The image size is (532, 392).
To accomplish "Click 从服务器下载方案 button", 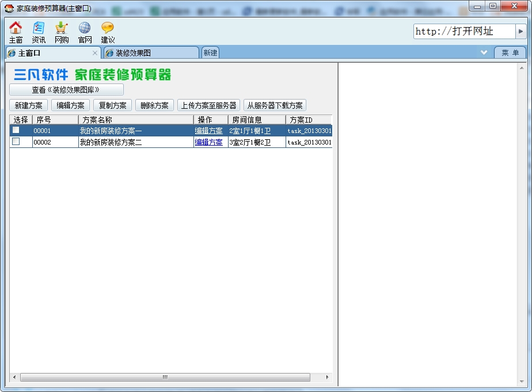I will (x=275, y=105).
